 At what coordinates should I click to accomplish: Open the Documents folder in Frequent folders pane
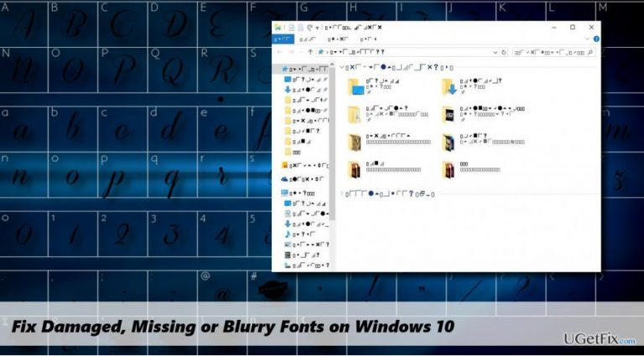[387, 115]
